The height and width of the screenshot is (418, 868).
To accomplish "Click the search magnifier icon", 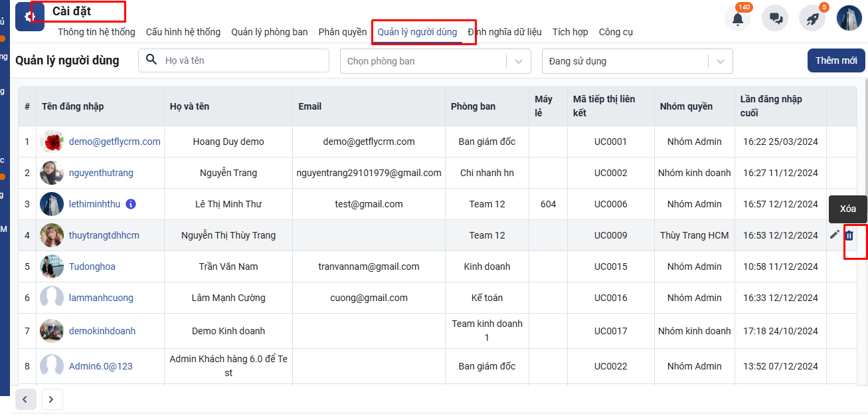I will pos(151,60).
